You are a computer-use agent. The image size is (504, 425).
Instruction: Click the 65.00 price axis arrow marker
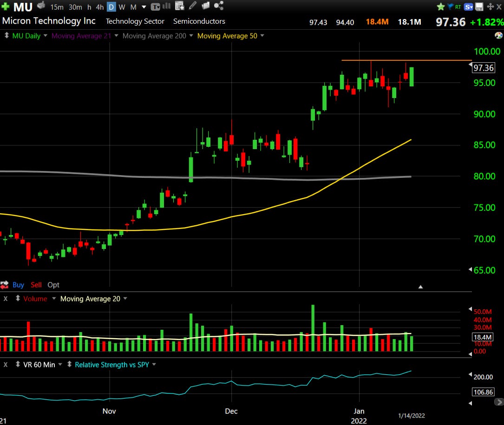click(x=470, y=269)
